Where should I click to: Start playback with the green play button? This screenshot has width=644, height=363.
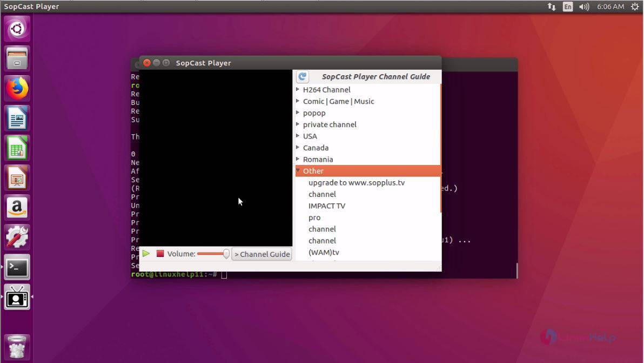click(146, 254)
